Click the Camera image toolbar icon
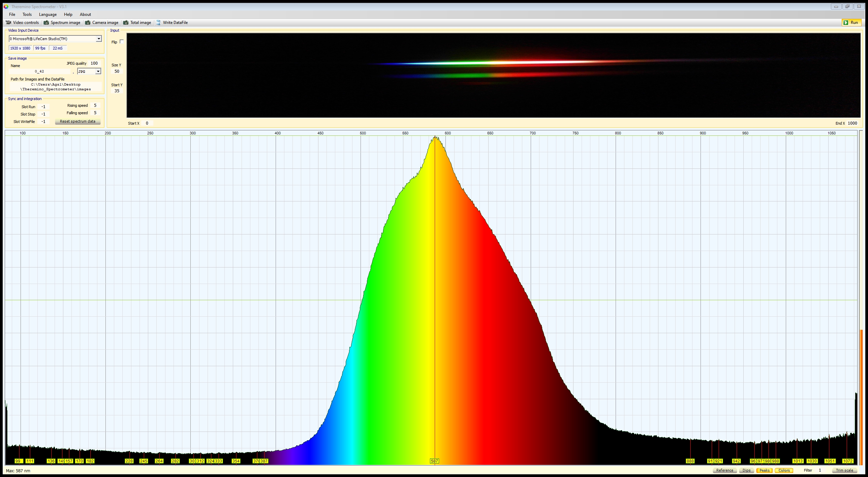Screen dimensions: 868x477 tap(88, 23)
